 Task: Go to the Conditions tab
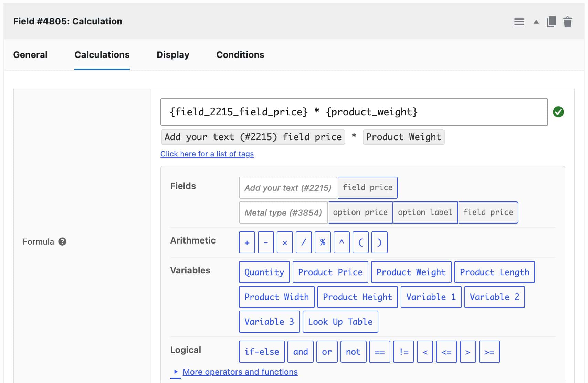pos(240,55)
